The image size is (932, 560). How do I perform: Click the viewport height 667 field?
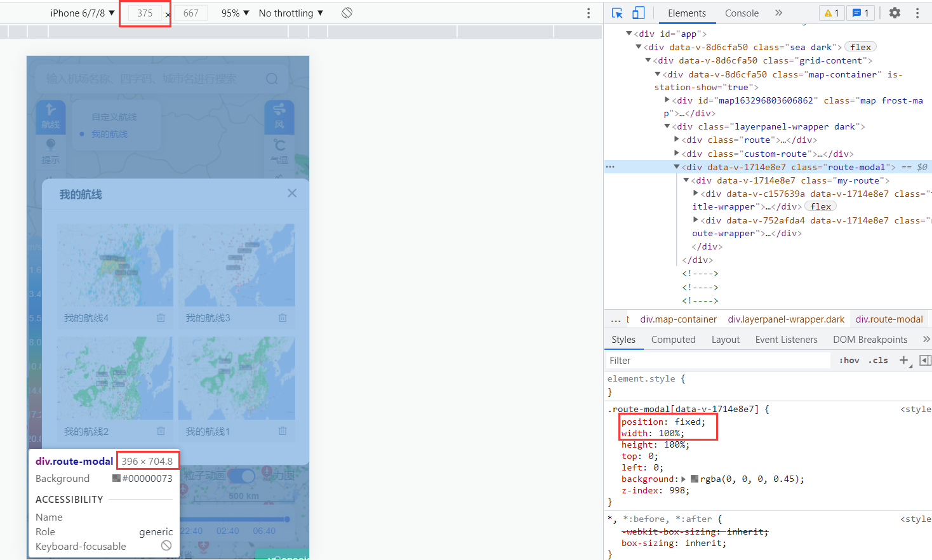click(x=190, y=13)
